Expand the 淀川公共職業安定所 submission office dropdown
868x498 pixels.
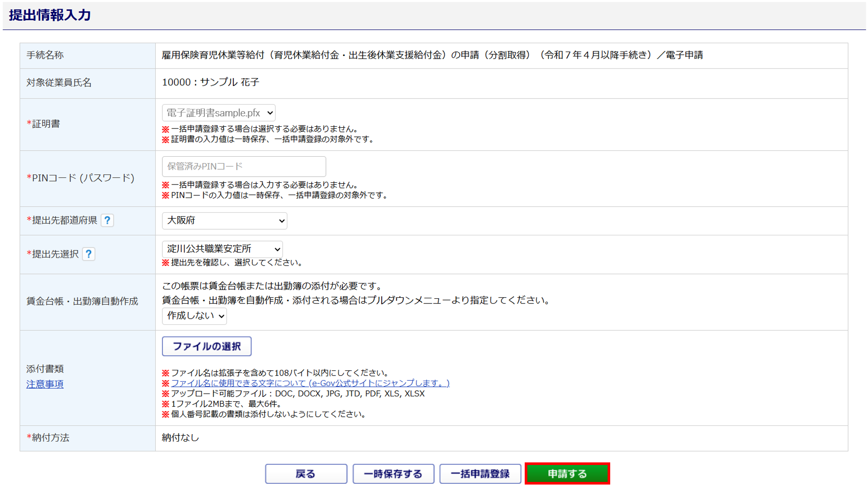tap(222, 249)
